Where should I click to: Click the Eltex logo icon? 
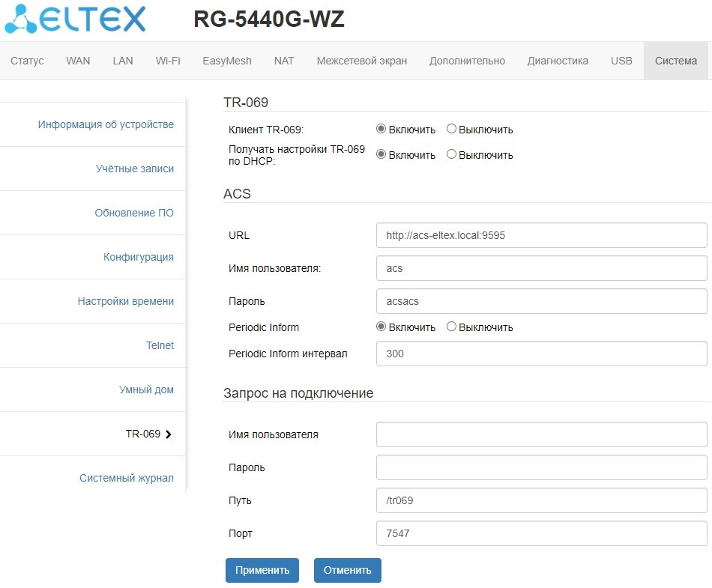pyautogui.click(x=20, y=19)
